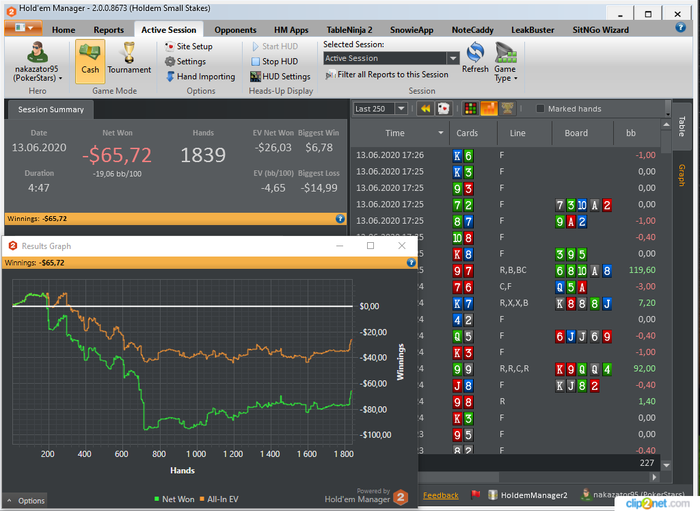This screenshot has height=511, width=700.
Task: Click Stop HUD
Action: 275,62
